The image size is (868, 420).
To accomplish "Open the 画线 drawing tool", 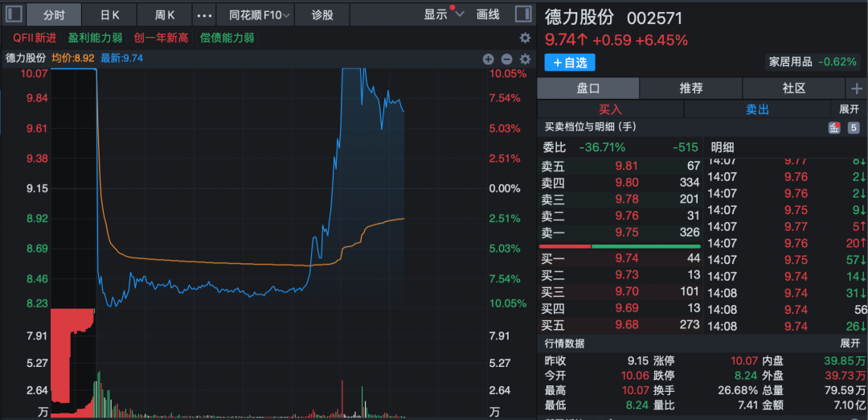I will pos(488,14).
